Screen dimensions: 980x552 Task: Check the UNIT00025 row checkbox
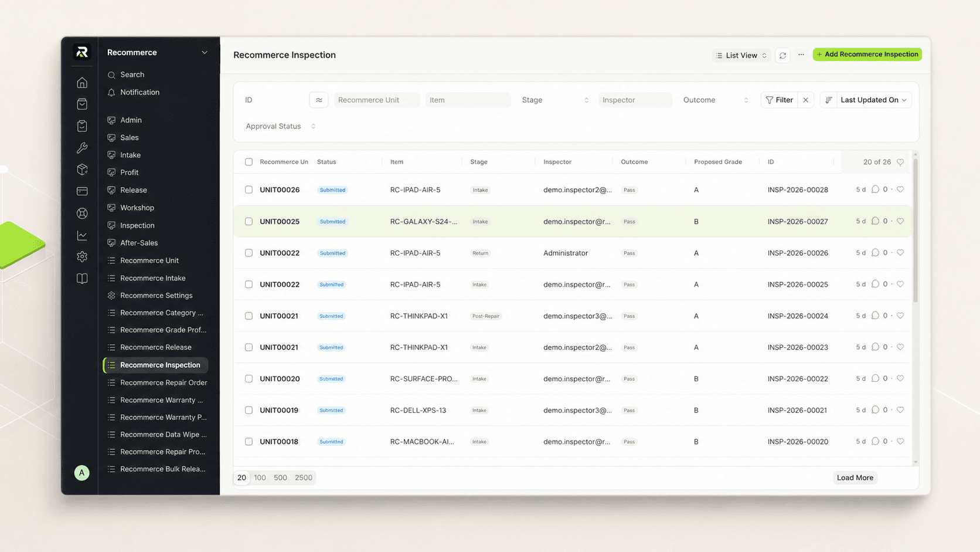(249, 222)
